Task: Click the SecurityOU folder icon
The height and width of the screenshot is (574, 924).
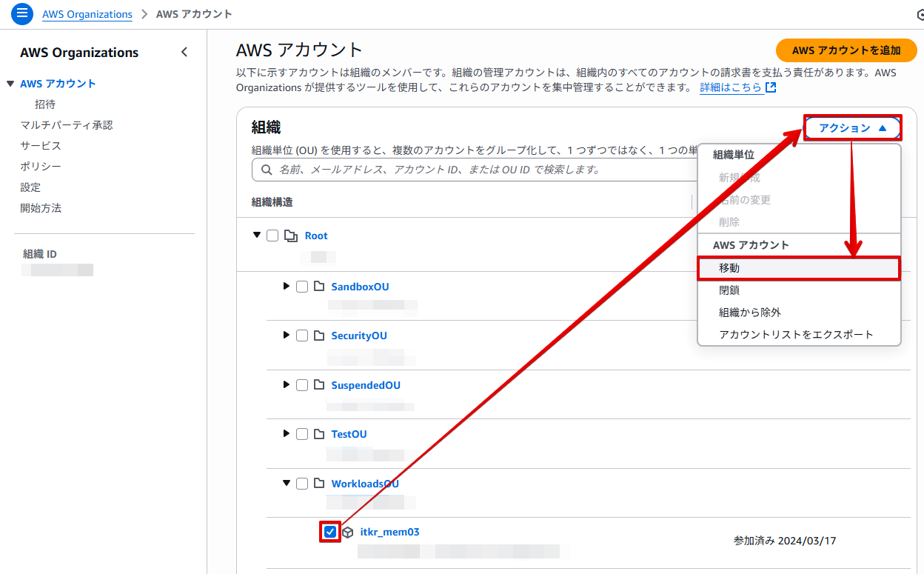Action: click(319, 336)
